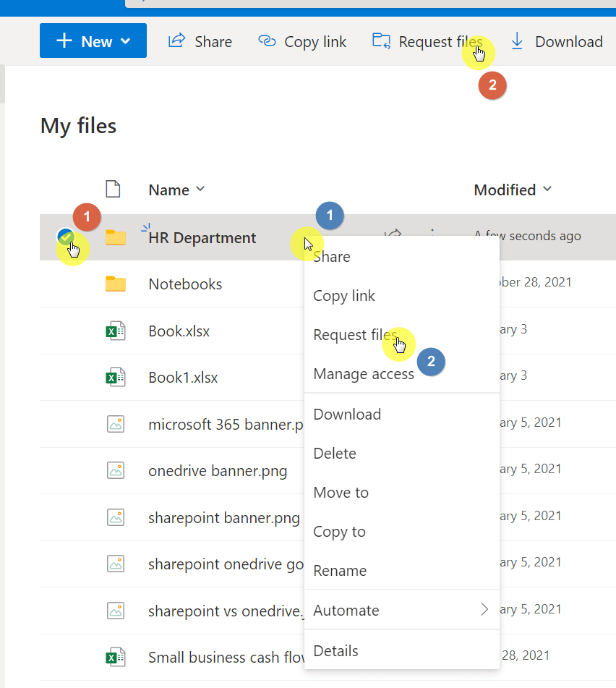Open the sharepoint onedrive go file

(226, 564)
